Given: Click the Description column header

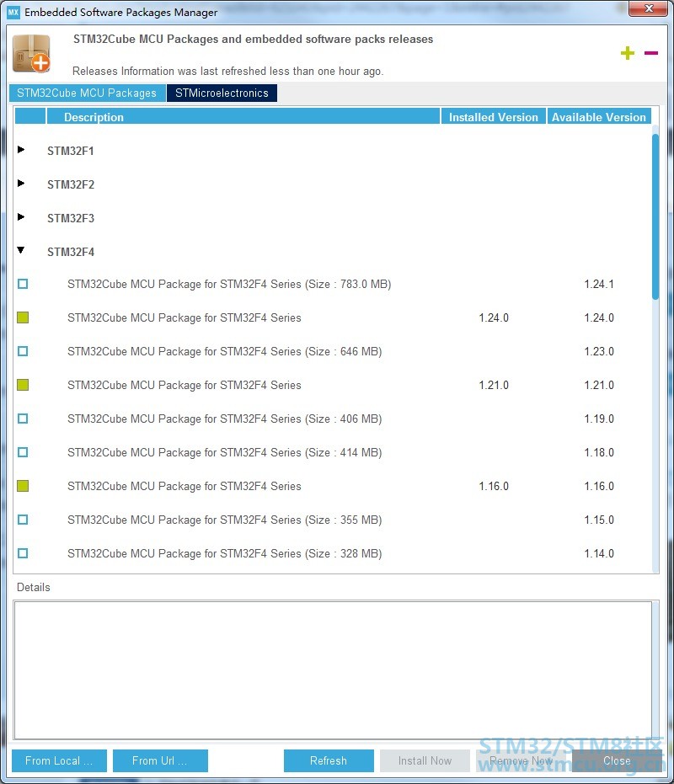Looking at the screenshot, I should pos(243,116).
